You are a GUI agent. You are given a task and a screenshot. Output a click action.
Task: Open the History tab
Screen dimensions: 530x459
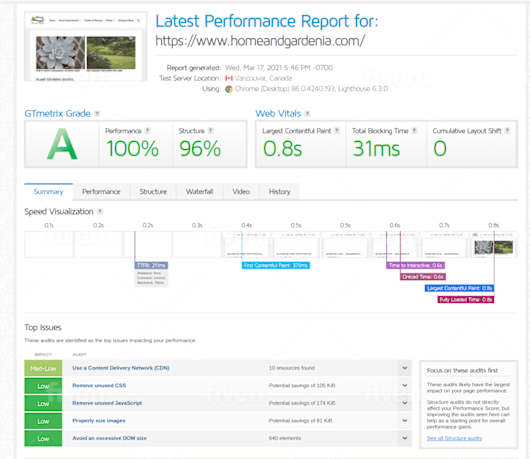click(280, 192)
